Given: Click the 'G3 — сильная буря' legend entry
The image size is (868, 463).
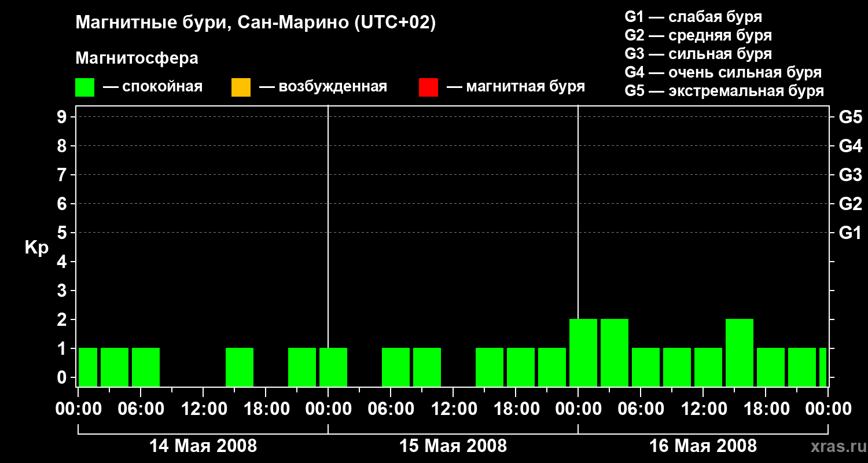Looking at the screenshot, I should pyautogui.click(x=698, y=54).
